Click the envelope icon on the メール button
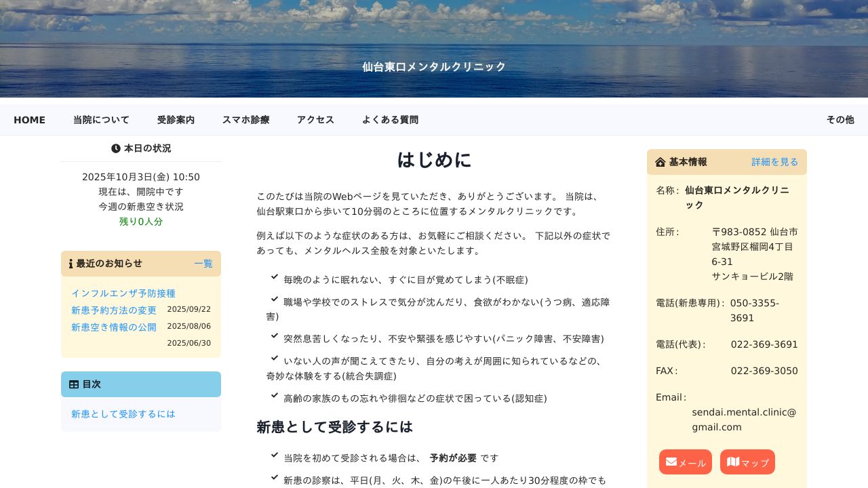The image size is (868, 488). (673, 462)
